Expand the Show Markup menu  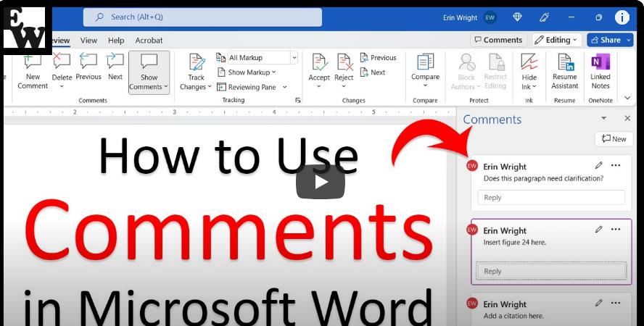click(247, 72)
